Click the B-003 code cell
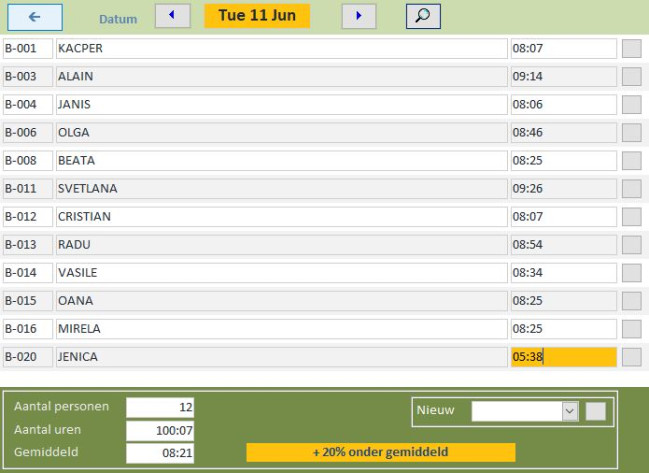649x473 pixels. pyautogui.click(x=28, y=77)
